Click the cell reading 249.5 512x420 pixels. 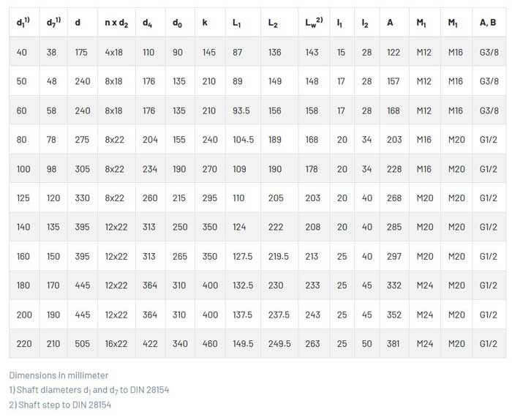coord(278,344)
